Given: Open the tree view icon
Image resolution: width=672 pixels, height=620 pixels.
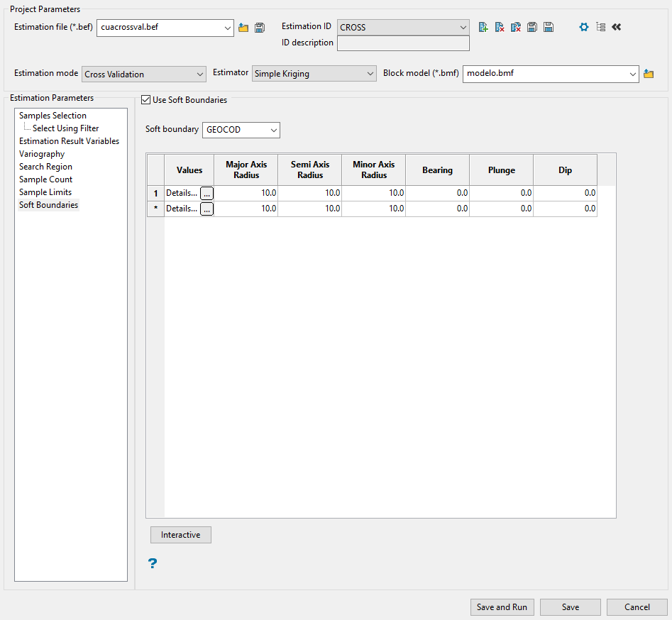Looking at the screenshot, I should click(600, 27).
